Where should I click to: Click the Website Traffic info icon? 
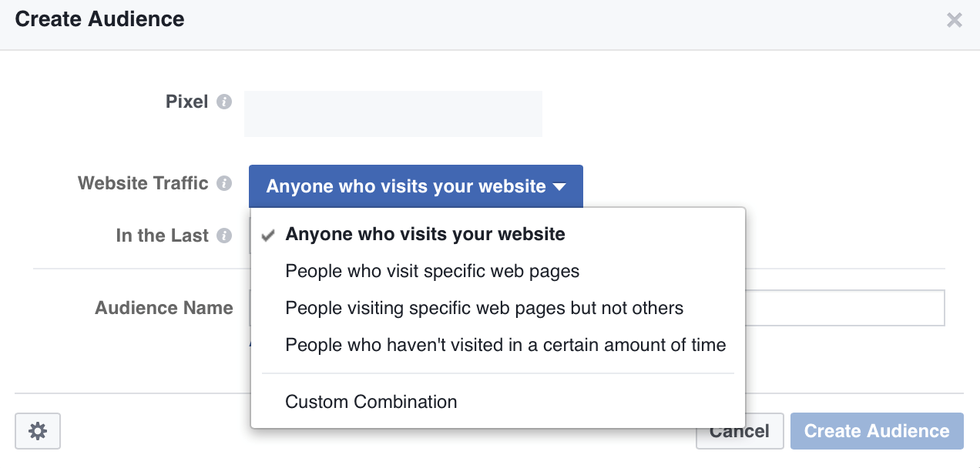224,184
